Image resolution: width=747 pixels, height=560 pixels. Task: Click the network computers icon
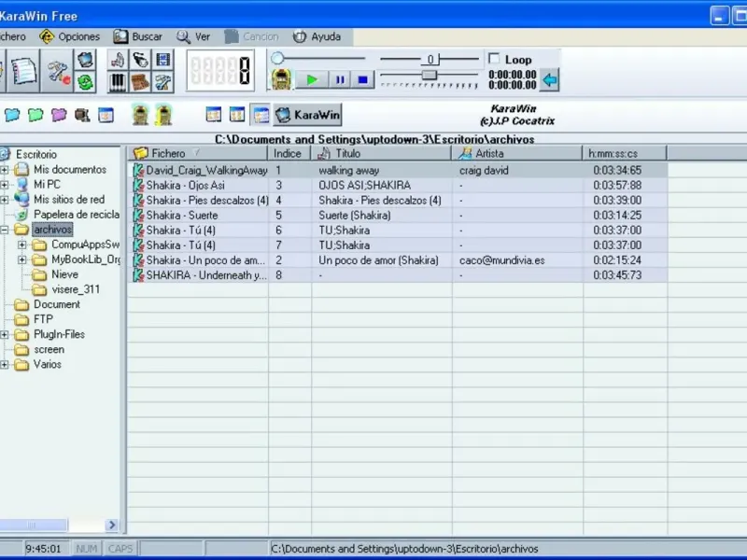point(82,115)
